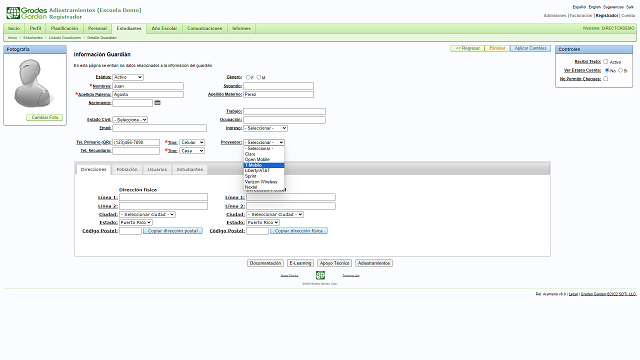Click the Eliminar button

pos(497,49)
